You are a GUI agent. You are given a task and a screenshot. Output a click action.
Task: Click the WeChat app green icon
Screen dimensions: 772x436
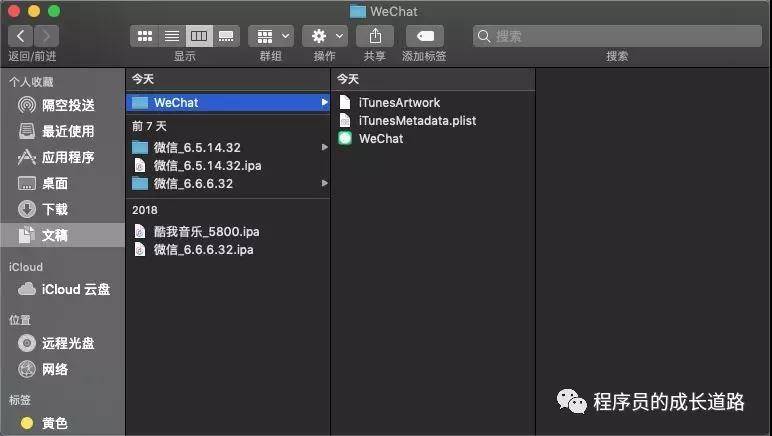345,138
